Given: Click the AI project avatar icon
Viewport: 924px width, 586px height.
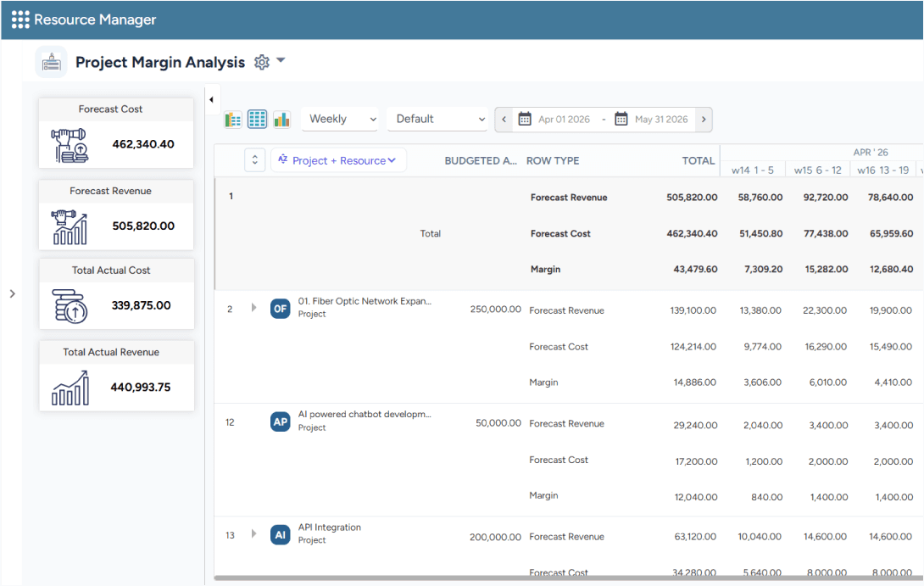Looking at the screenshot, I should 281,535.
